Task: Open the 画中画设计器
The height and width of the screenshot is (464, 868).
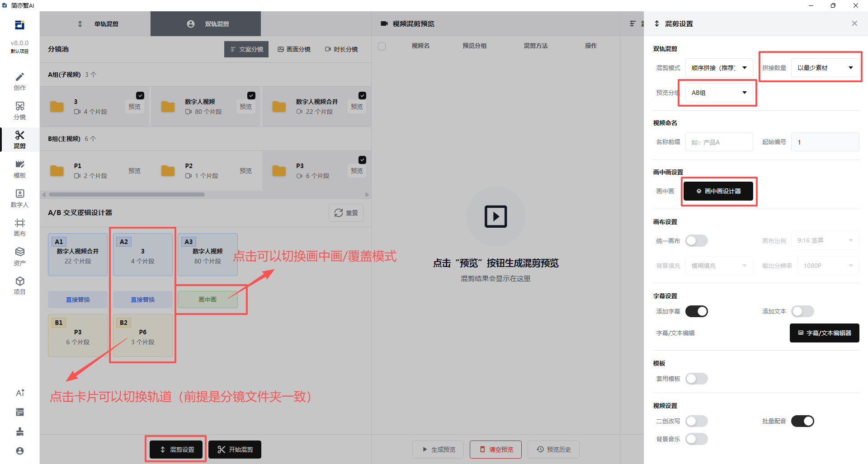Action: point(718,191)
